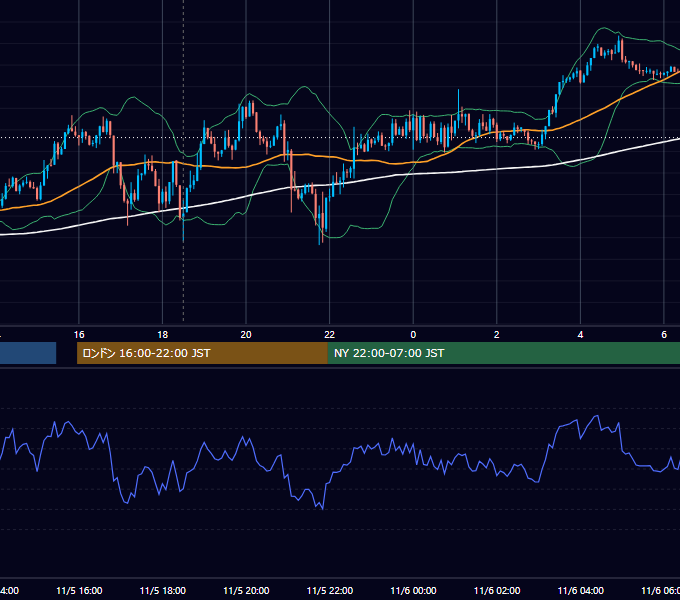This screenshot has height=600, width=680.
Task: Click the 6 hour label on chart axis
Action: [x=664, y=335]
